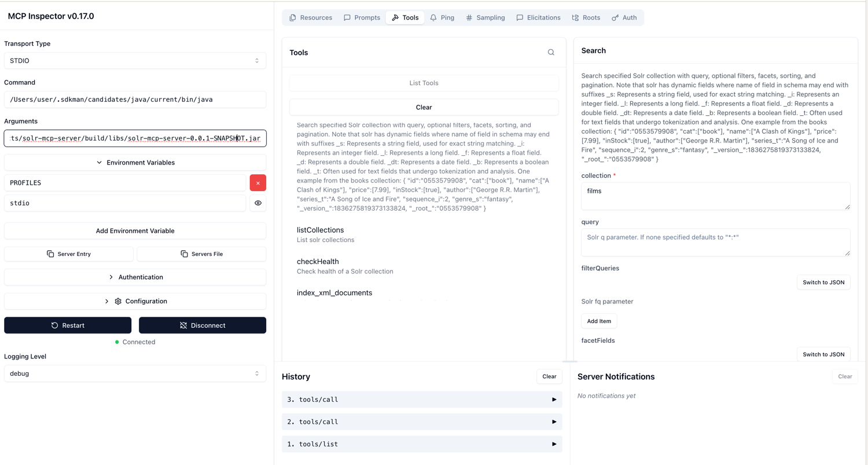868x465 pixels.
Task: Clear the History list
Action: point(549,376)
